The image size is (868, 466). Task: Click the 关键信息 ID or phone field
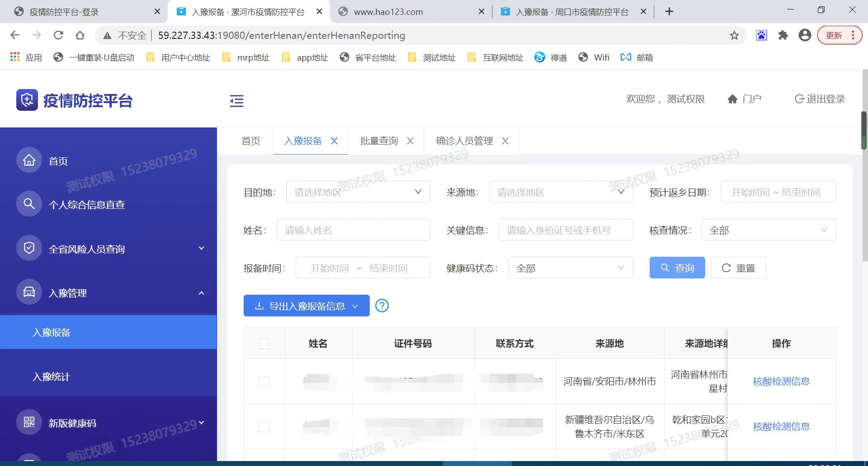[566, 230]
